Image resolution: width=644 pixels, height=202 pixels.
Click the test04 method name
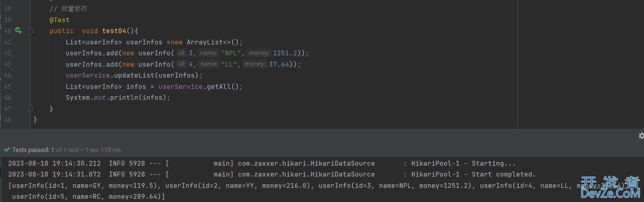[x=114, y=31]
